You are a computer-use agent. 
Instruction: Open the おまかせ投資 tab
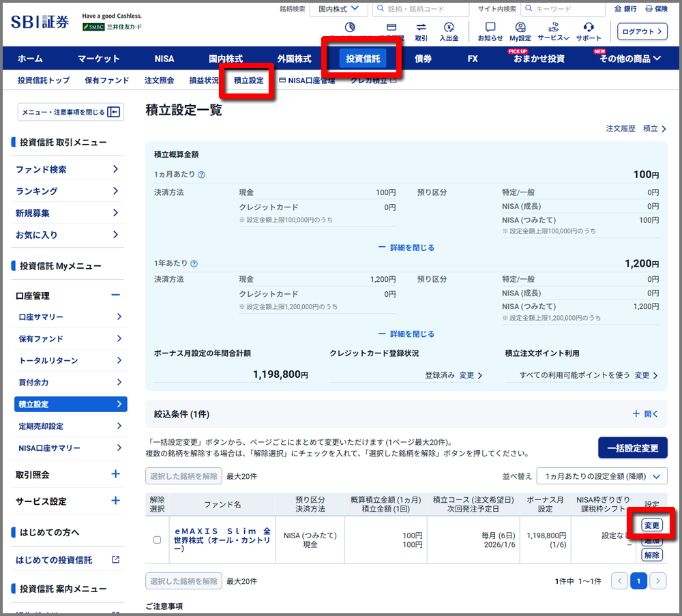pyautogui.click(x=539, y=59)
